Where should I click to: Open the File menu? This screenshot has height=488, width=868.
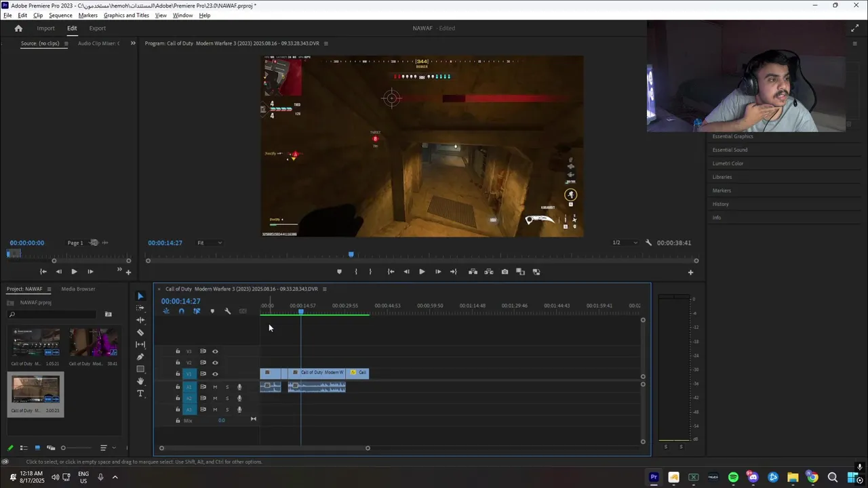pos(7,16)
